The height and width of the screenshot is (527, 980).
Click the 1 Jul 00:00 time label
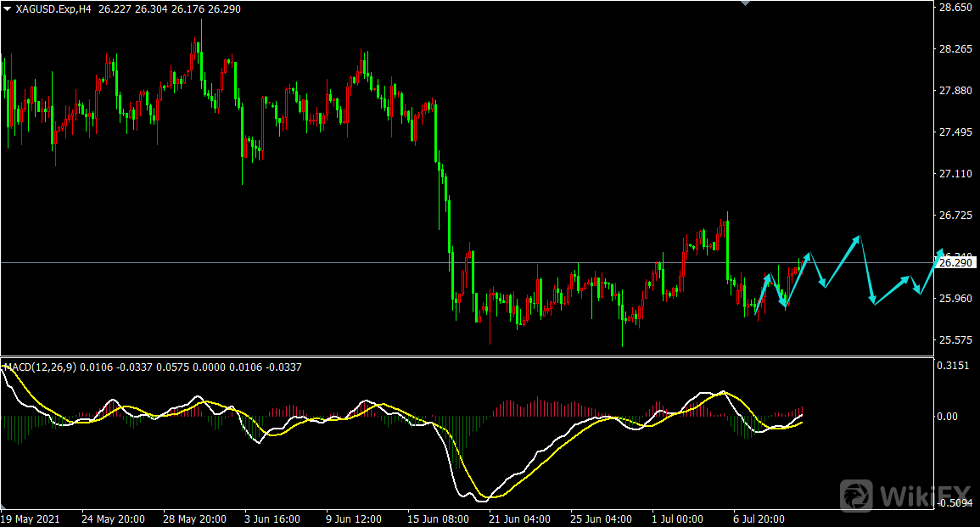(x=679, y=519)
